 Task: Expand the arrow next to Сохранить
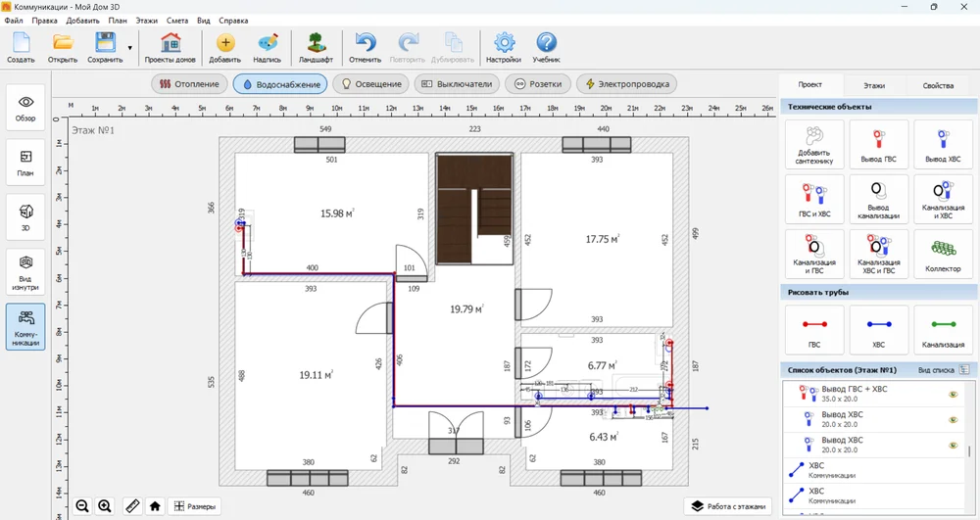[x=130, y=48]
